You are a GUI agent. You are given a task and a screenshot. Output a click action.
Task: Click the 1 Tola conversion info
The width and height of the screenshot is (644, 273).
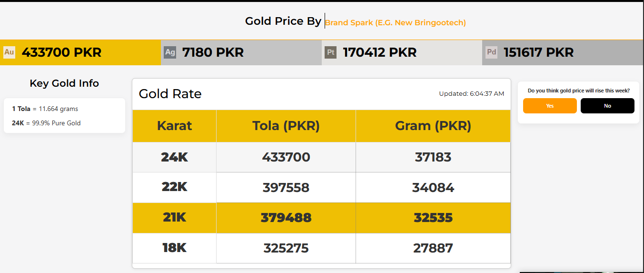[x=45, y=109]
